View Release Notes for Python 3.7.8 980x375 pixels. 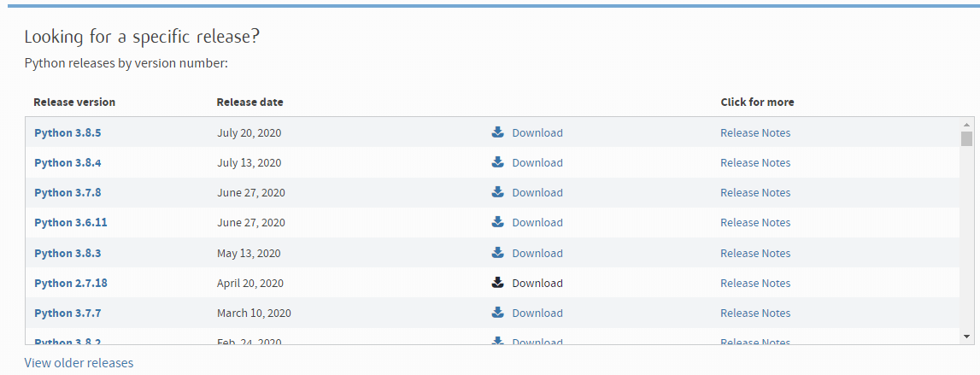tap(755, 193)
